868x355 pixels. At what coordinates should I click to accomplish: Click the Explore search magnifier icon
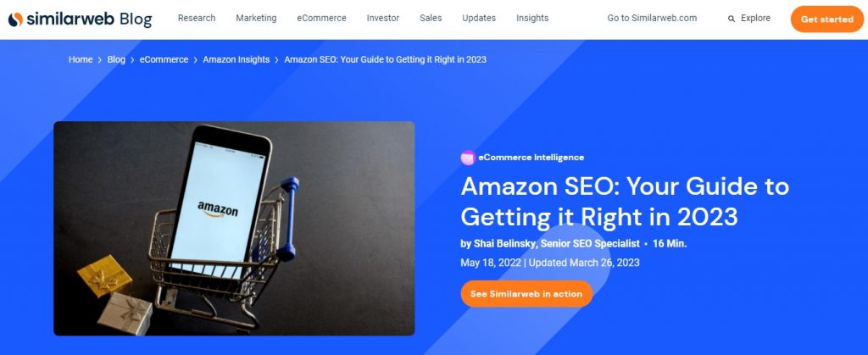[x=732, y=19]
